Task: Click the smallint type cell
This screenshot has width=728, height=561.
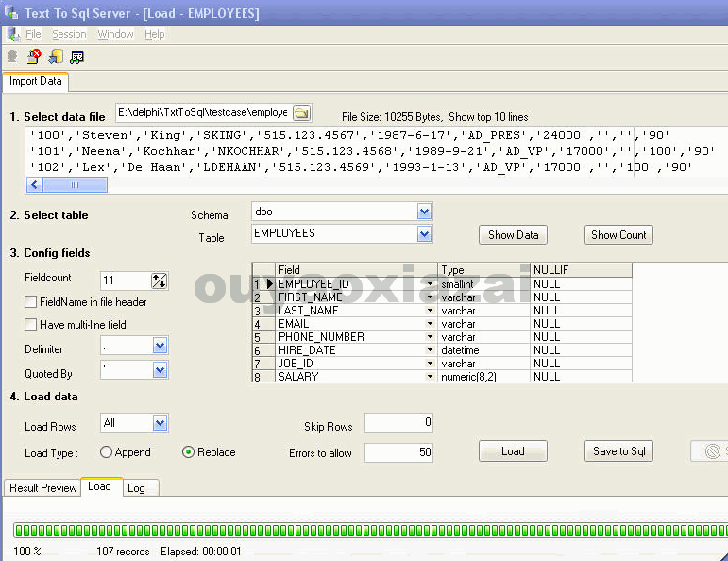Action: (483, 283)
